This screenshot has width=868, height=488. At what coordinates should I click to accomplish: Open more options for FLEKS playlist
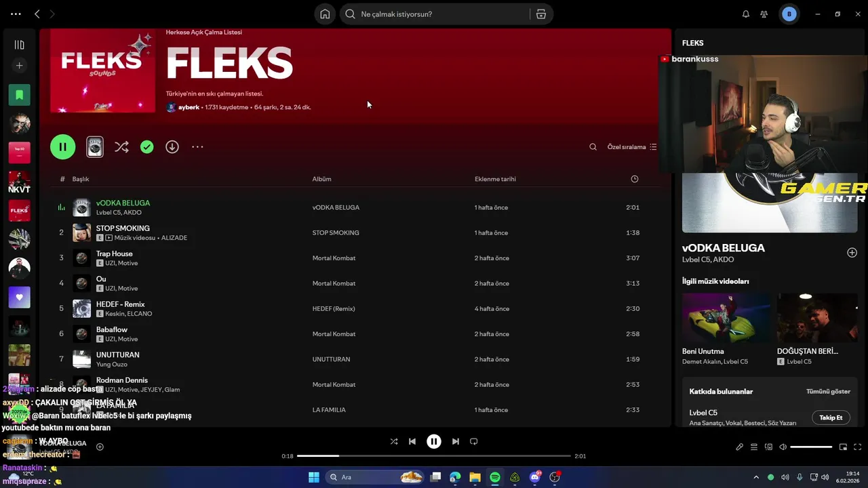coord(197,146)
